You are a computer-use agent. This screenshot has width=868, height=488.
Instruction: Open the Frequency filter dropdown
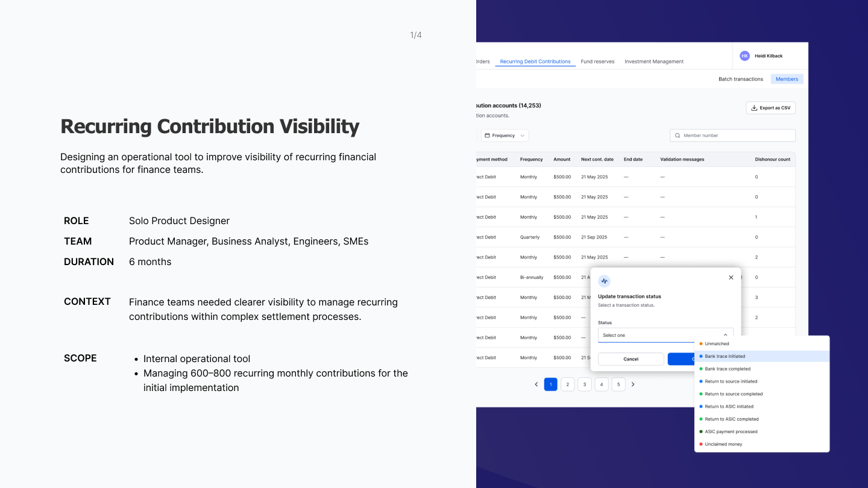[x=505, y=136]
